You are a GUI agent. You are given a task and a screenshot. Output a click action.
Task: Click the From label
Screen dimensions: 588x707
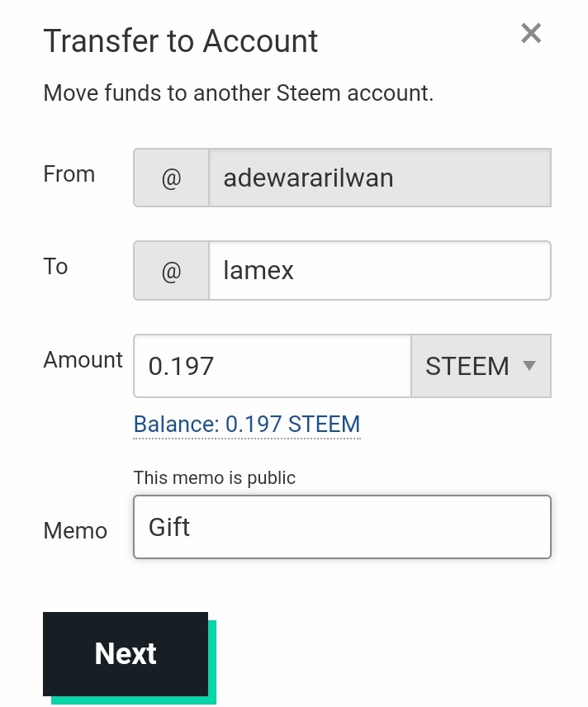point(69,174)
